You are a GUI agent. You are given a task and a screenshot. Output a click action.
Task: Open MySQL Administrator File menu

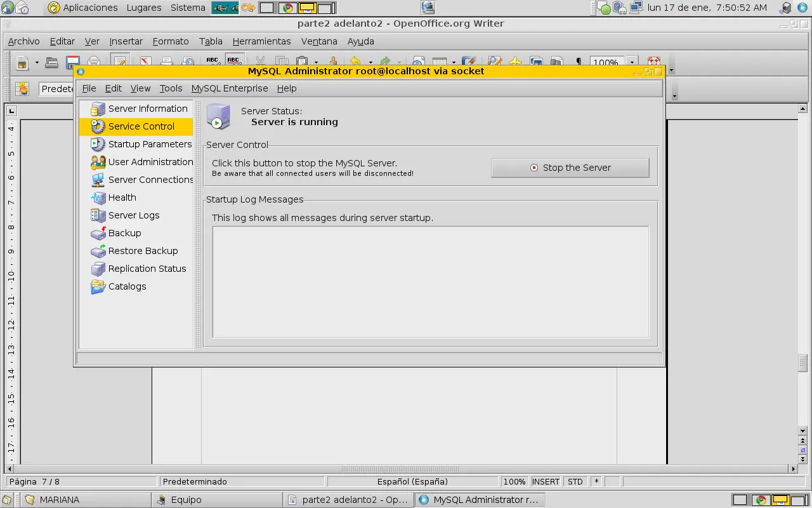[89, 88]
